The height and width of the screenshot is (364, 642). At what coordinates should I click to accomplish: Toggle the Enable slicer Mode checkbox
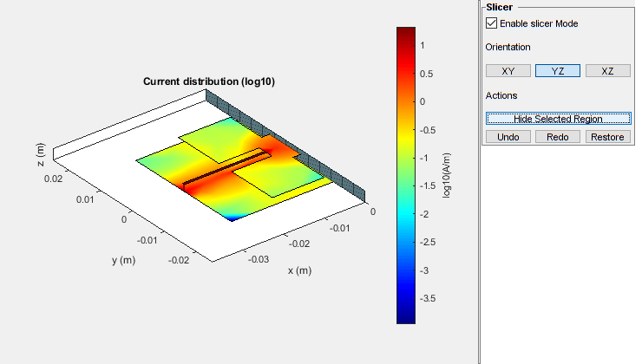(x=491, y=23)
